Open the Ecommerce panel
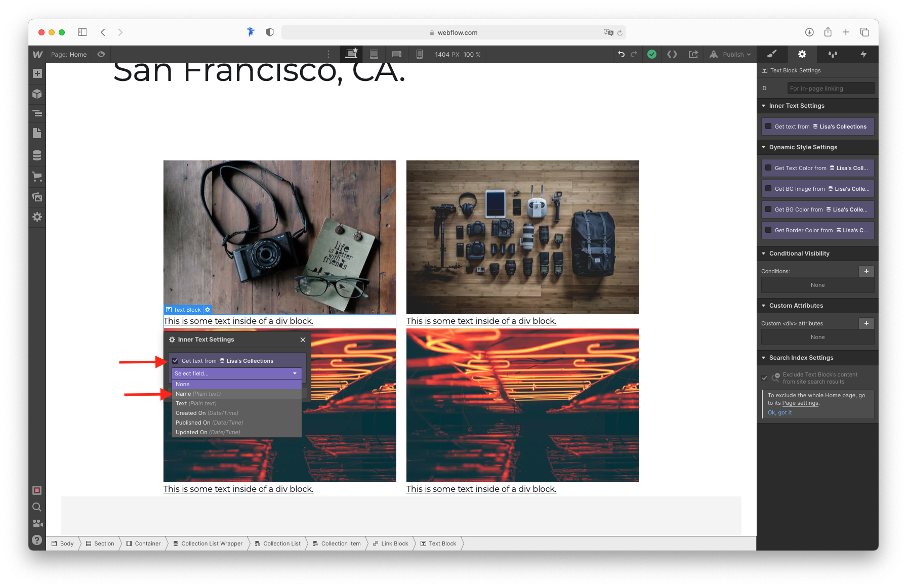The height and width of the screenshot is (588, 907). tap(37, 176)
